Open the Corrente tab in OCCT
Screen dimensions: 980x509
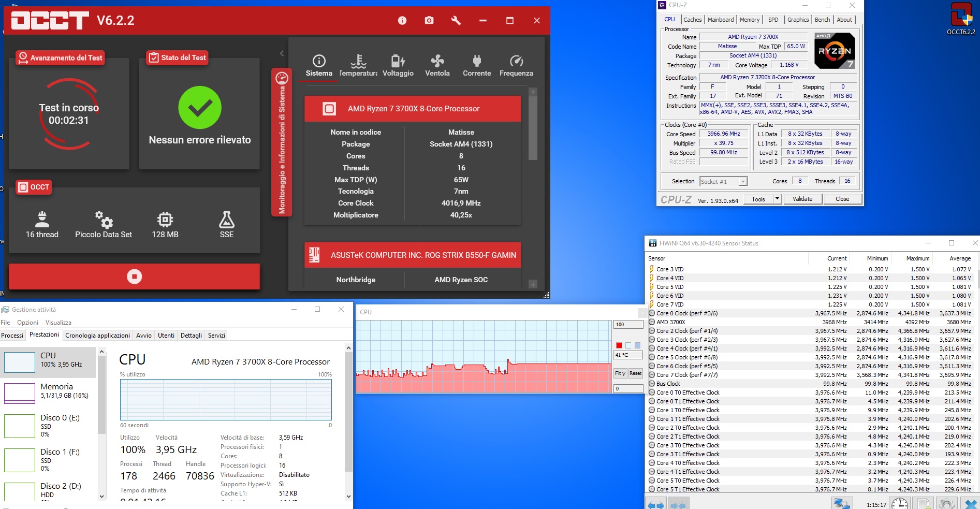click(x=477, y=66)
